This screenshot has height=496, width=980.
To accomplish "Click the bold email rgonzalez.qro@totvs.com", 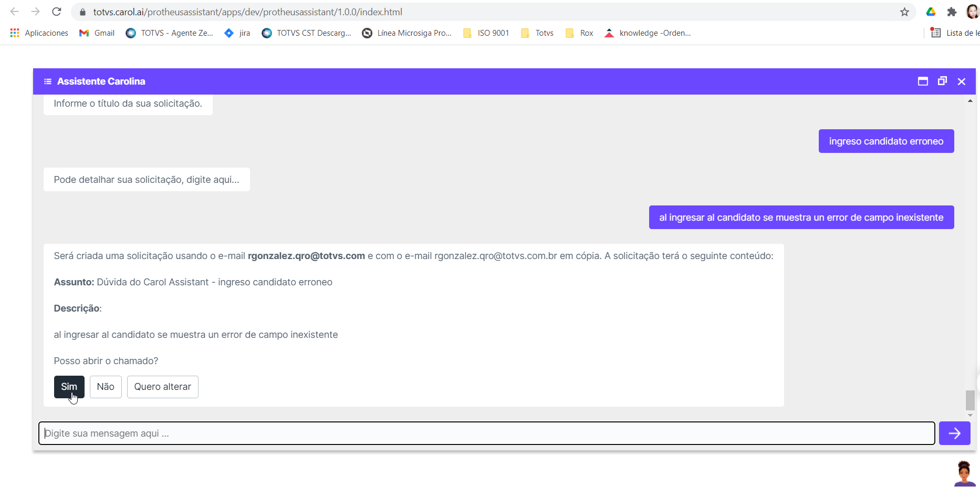I will [306, 256].
